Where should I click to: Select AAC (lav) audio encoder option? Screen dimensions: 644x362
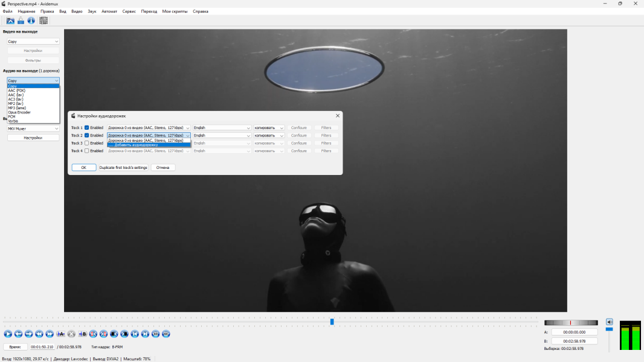tap(33, 95)
